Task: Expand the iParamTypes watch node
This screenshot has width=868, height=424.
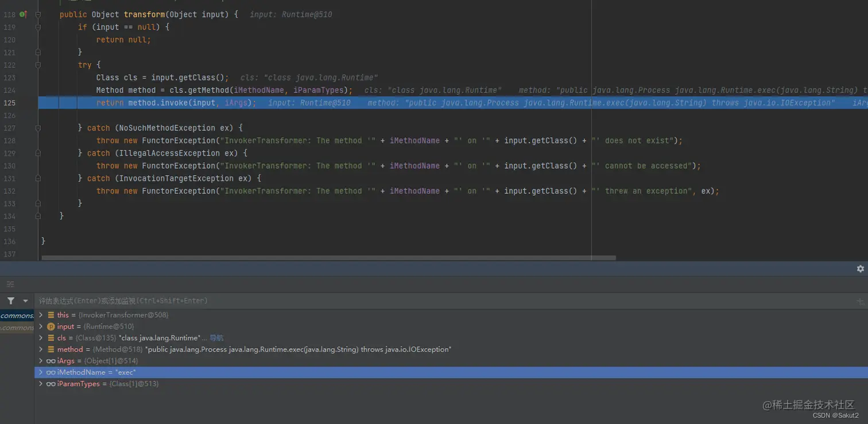Action: click(41, 384)
